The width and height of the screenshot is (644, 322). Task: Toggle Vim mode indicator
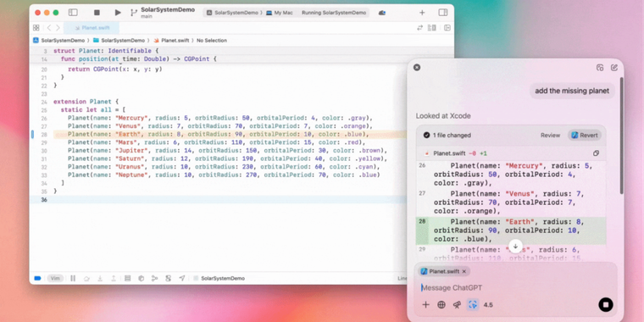pos(55,278)
